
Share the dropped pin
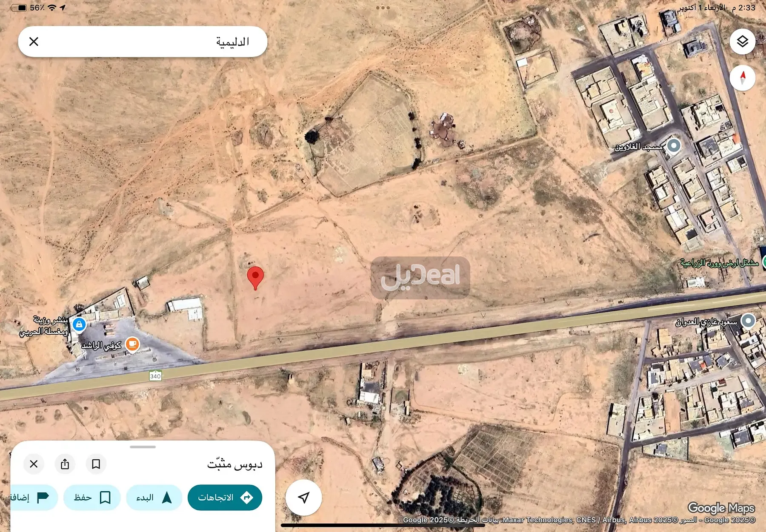pos(65,464)
